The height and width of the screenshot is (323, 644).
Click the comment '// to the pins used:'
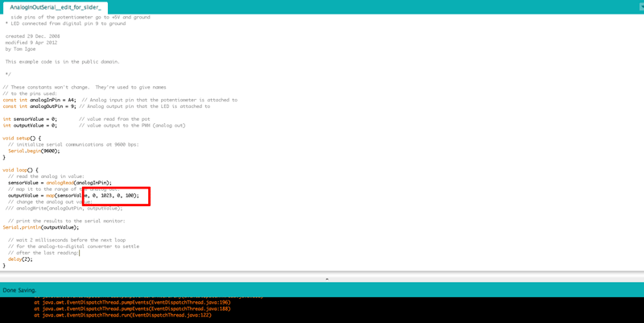(x=30, y=93)
